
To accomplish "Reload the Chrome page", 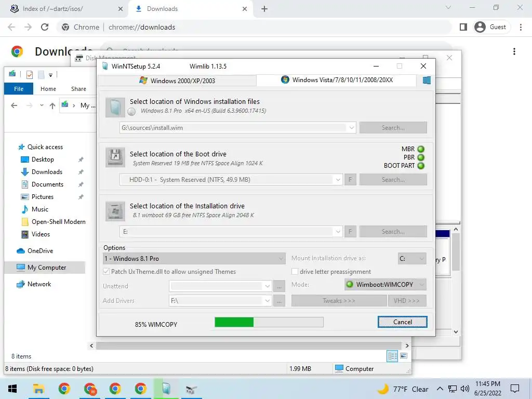I will [45, 27].
